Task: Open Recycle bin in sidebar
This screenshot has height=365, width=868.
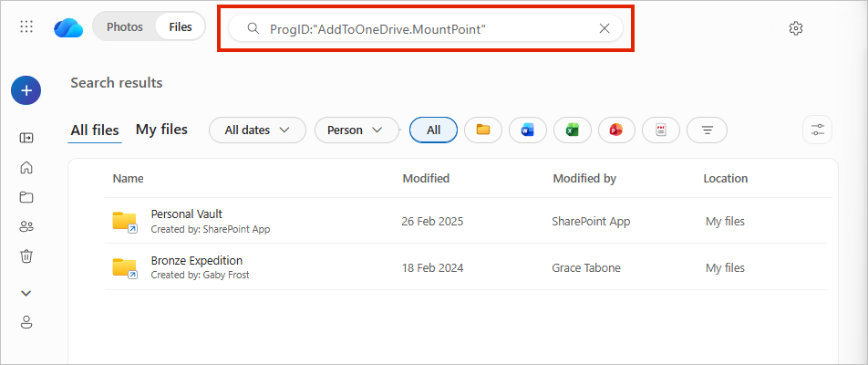Action: [26, 255]
